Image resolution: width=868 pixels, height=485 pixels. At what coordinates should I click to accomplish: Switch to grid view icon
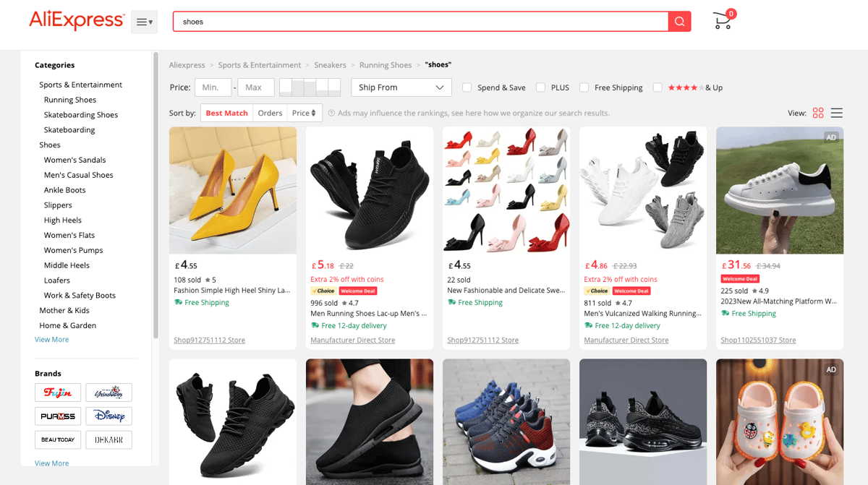[818, 113]
